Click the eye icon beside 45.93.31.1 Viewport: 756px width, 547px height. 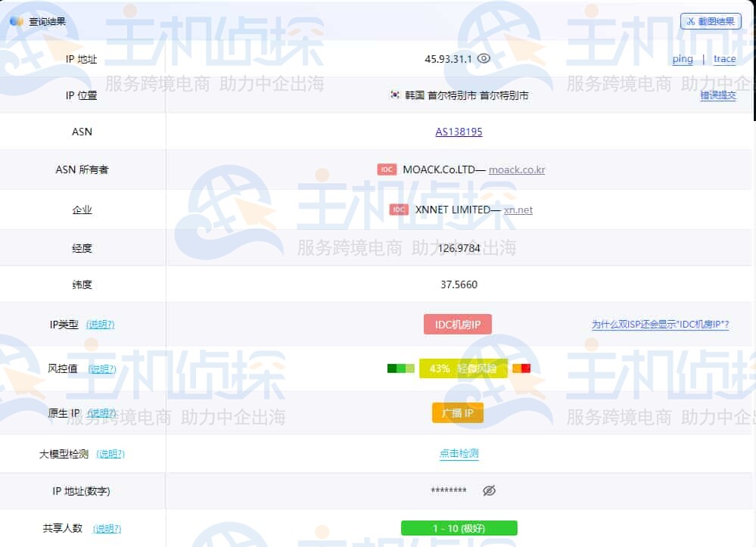pyautogui.click(x=484, y=59)
